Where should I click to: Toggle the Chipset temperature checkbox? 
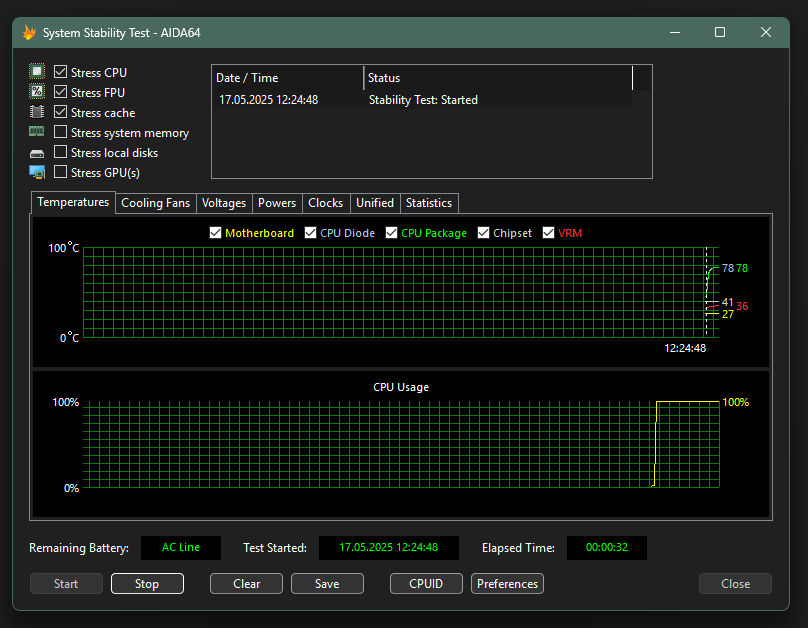point(483,233)
